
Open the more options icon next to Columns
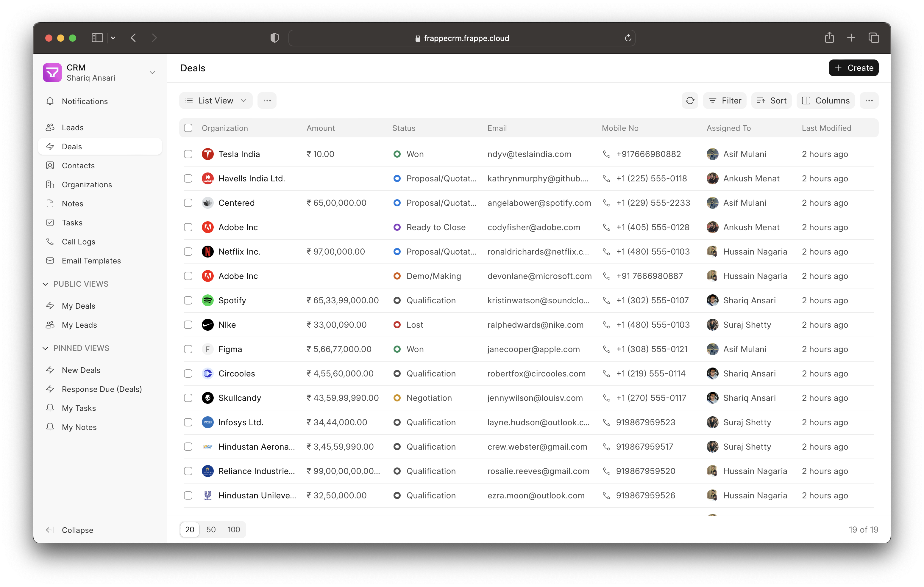869,101
